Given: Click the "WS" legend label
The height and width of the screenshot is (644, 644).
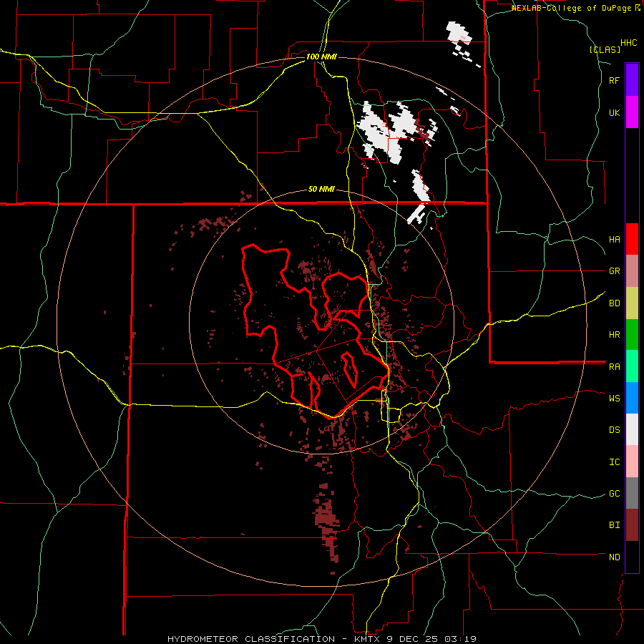Looking at the screenshot, I should [x=614, y=399].
